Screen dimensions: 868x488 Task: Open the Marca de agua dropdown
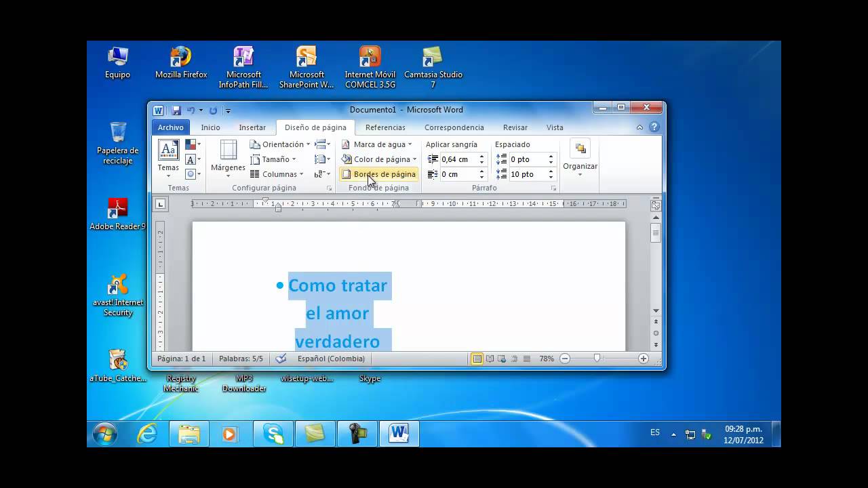(376, 144)
